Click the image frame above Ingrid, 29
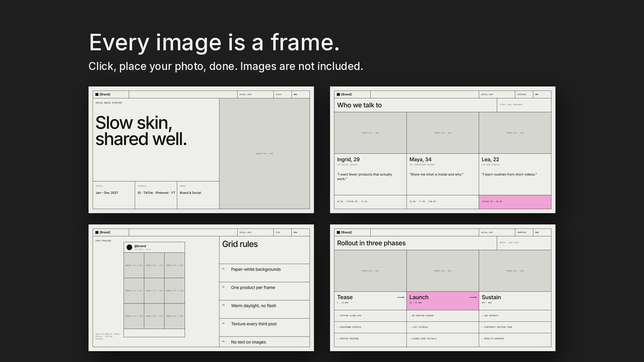The image size is (644, 362). (x=370, y=132)
